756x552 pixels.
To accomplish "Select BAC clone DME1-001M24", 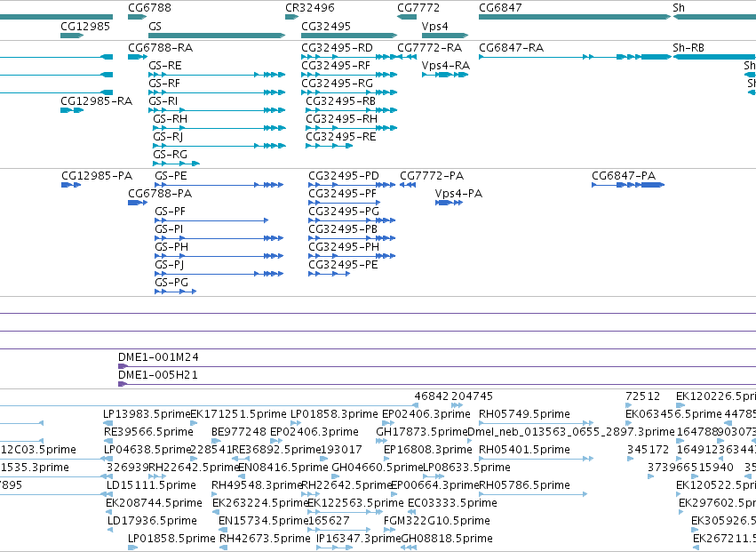I will (x=437, y=367).
